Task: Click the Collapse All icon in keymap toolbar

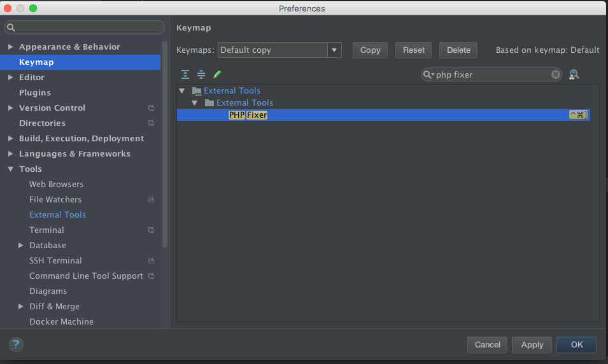Action: (x=201, y=74)
